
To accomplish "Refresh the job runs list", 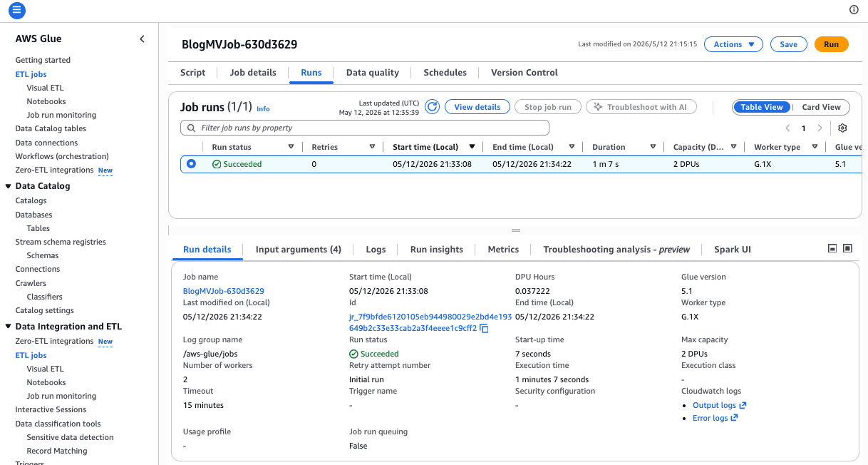I will [x=432, y=107].
